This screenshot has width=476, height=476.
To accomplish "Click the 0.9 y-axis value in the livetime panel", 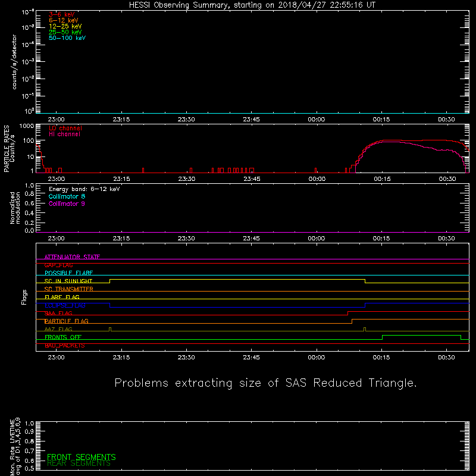I will 29,432.
